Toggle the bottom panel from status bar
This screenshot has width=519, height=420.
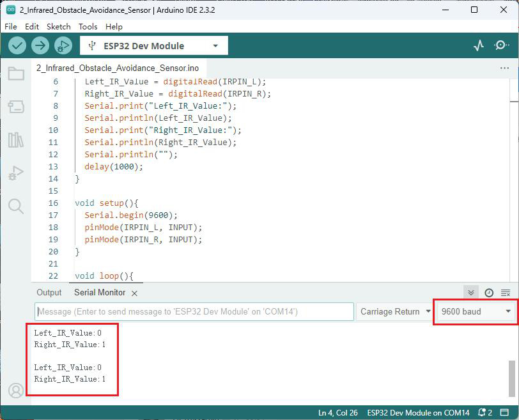click(x=504, y=413)
